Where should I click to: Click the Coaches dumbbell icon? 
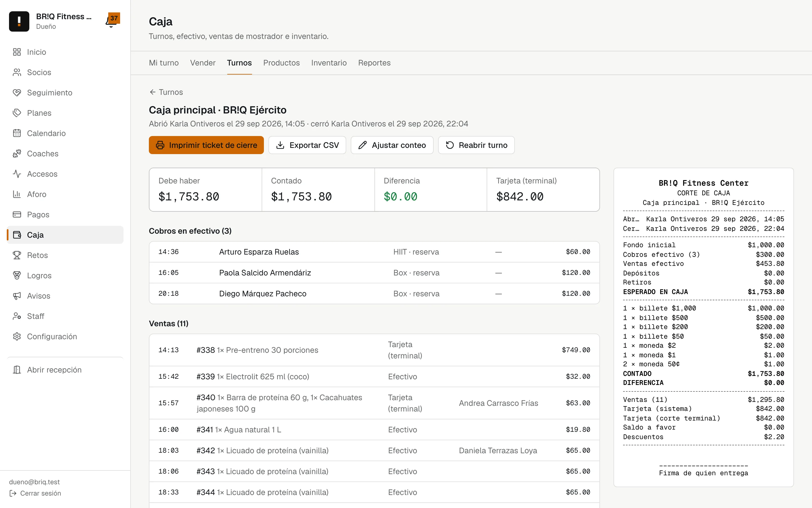(17, 154)
